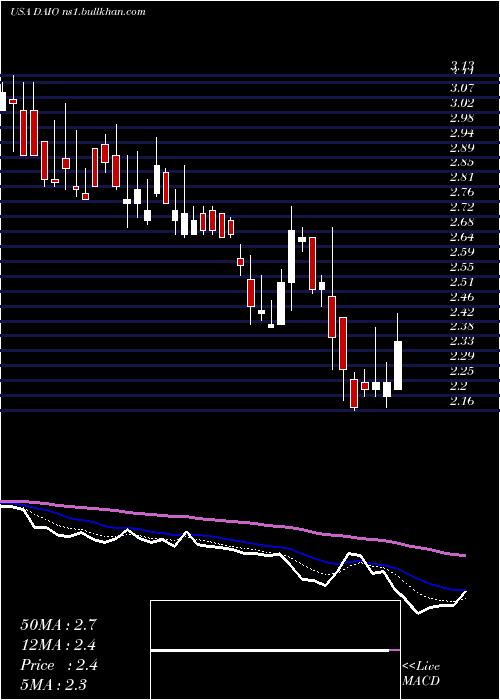This screenshot has height=700, width=500.
Task: Select the 2.76 price axis label
Action: tap(462, 192)
